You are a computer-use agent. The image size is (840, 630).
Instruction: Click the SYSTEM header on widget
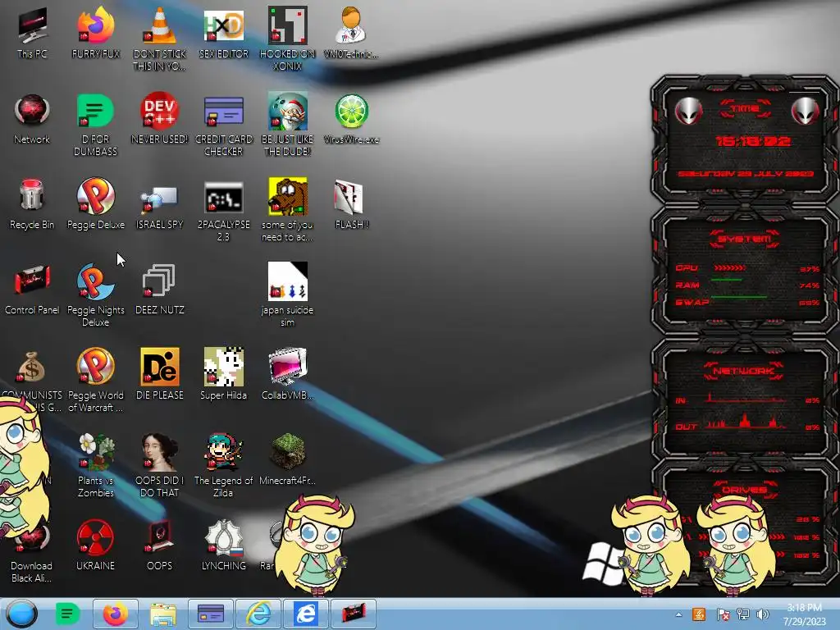coord(745,239)
